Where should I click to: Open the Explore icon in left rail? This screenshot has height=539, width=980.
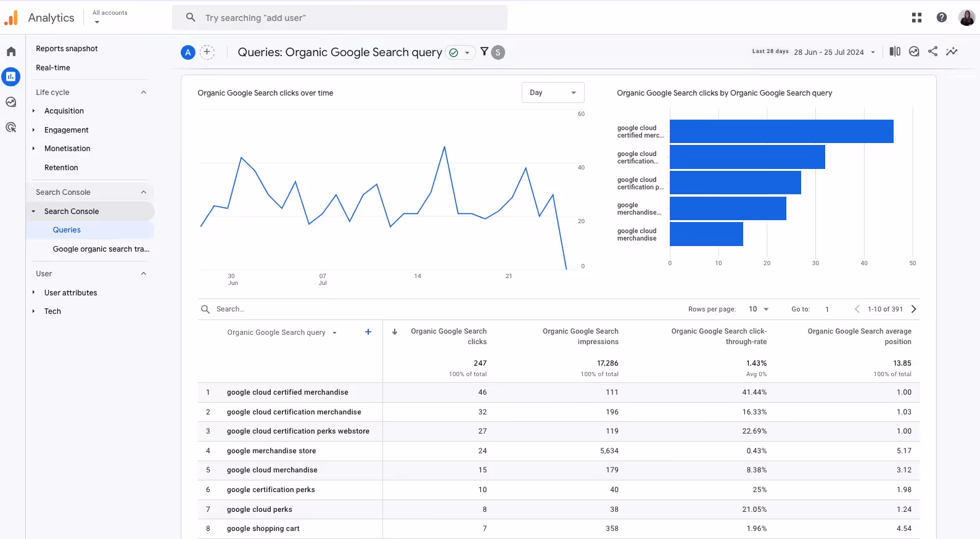click(11, 102)
